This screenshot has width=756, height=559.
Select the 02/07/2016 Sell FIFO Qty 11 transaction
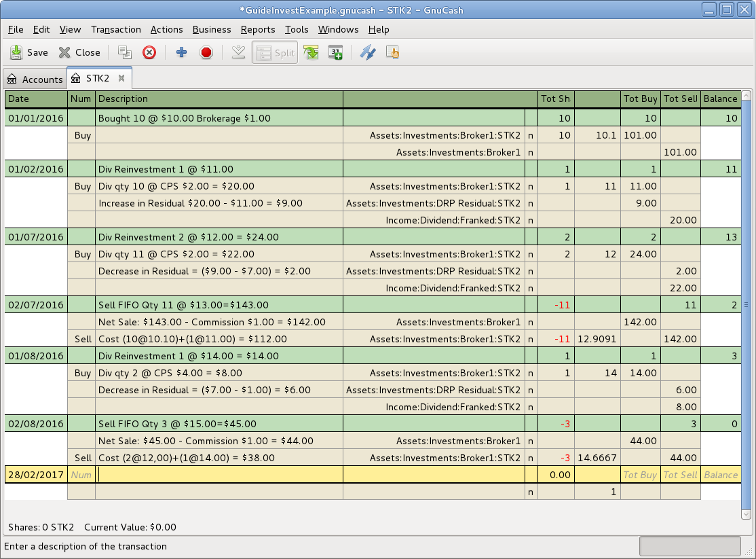tap(183, 305)
